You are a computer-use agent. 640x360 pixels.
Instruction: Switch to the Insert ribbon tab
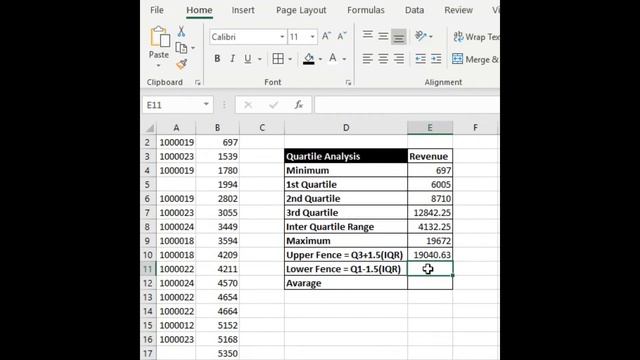tap(243, 10)
